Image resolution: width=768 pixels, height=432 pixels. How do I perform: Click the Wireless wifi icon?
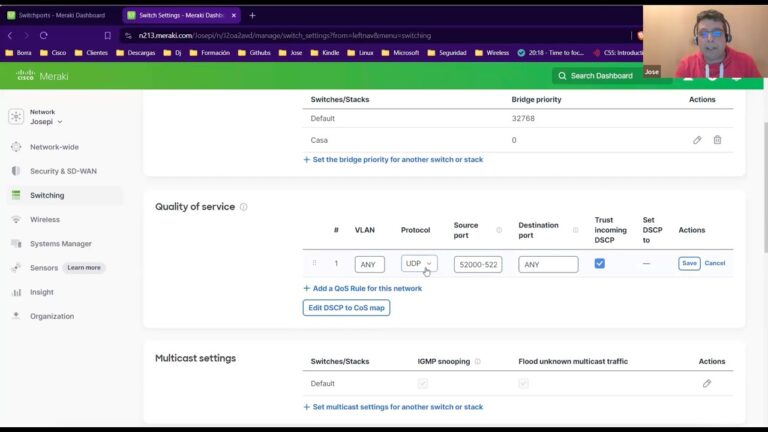coord(16,219)
